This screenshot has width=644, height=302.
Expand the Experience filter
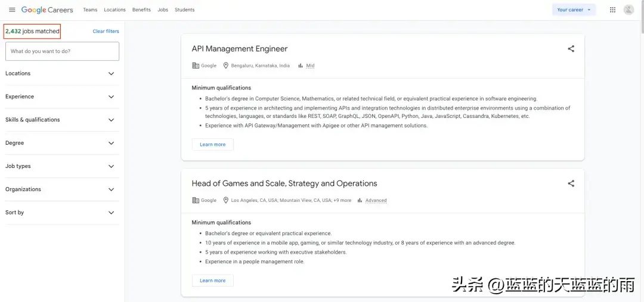coord(62,97)
